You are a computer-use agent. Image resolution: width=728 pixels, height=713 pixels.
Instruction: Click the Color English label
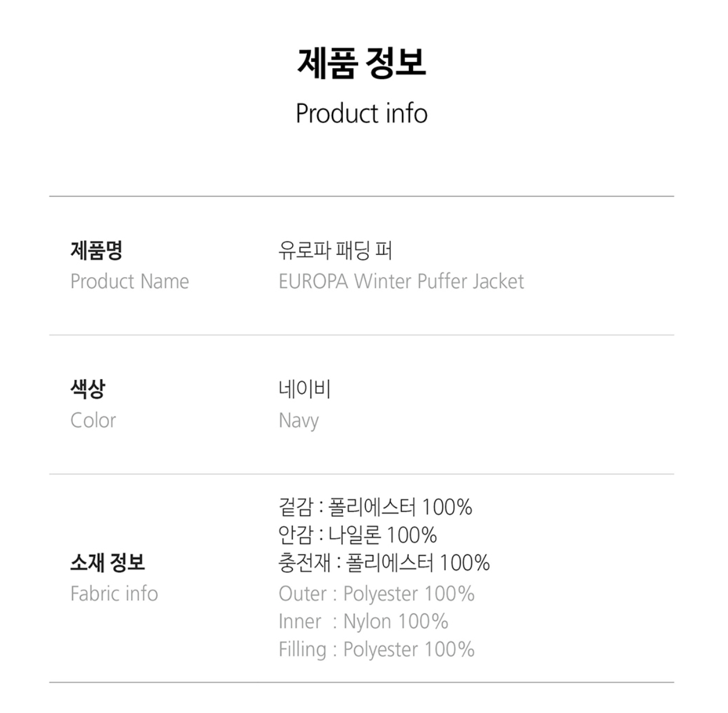click(93, 420)
